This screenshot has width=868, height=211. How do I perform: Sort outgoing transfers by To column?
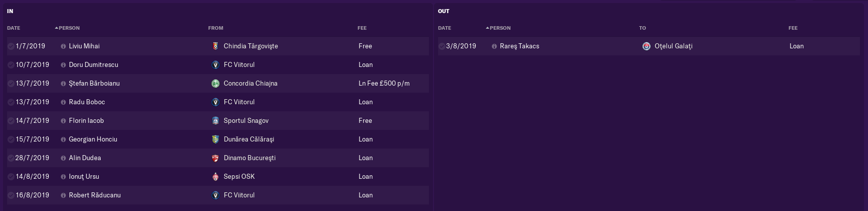642,28
